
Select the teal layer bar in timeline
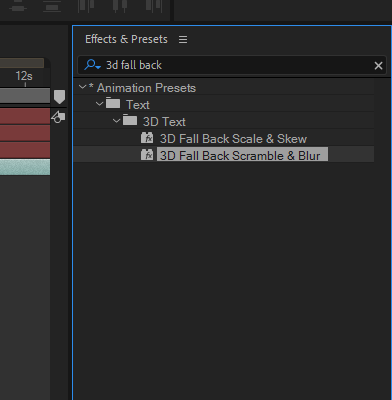point(25,167)
